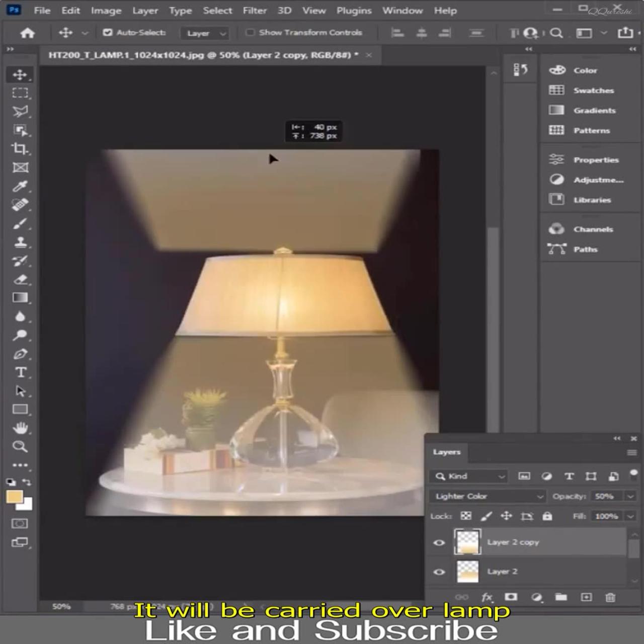Select the Rectangle shape tool
This screenshot has width=644, height=644.
tap(20, 409)
